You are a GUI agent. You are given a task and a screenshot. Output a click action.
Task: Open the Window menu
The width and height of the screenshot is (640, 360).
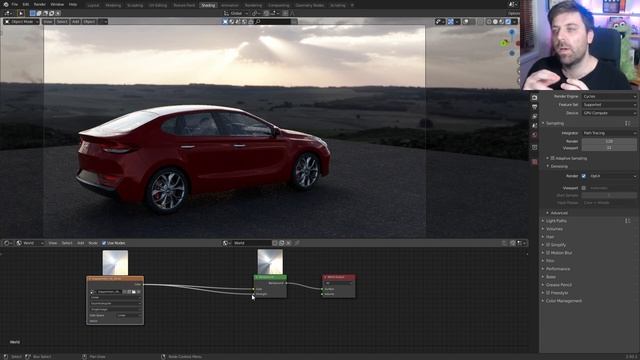pos(57,4)
